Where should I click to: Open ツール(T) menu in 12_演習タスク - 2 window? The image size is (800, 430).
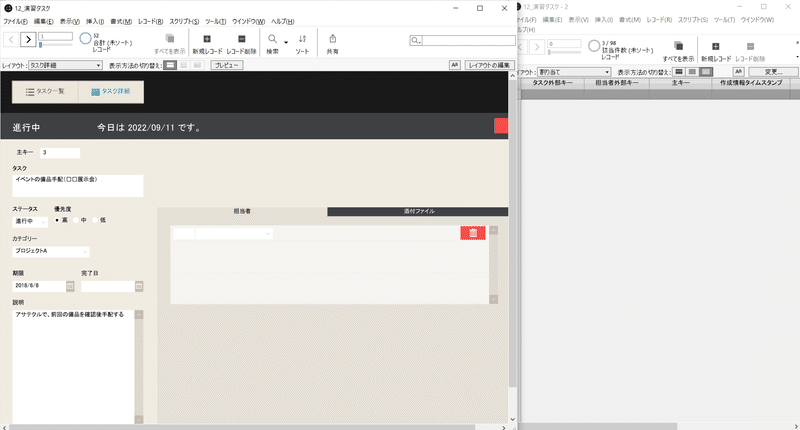pyautogui.click(x=724, y=19)
